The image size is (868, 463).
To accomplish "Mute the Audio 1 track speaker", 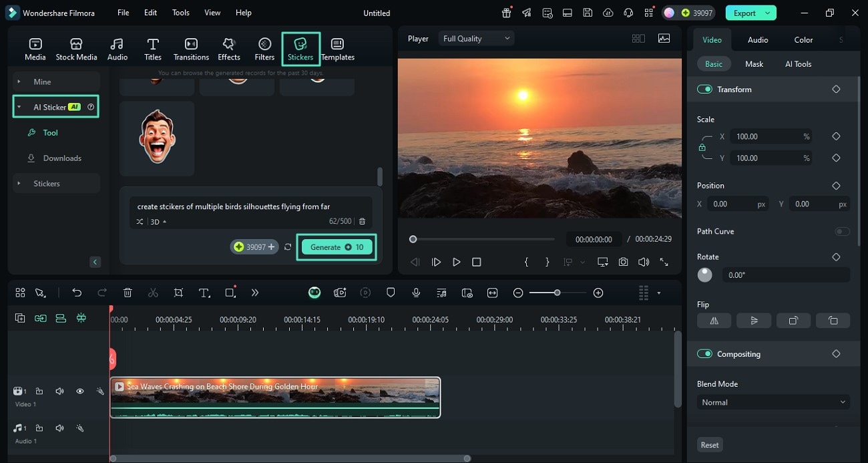I will [x=59, y=428].
